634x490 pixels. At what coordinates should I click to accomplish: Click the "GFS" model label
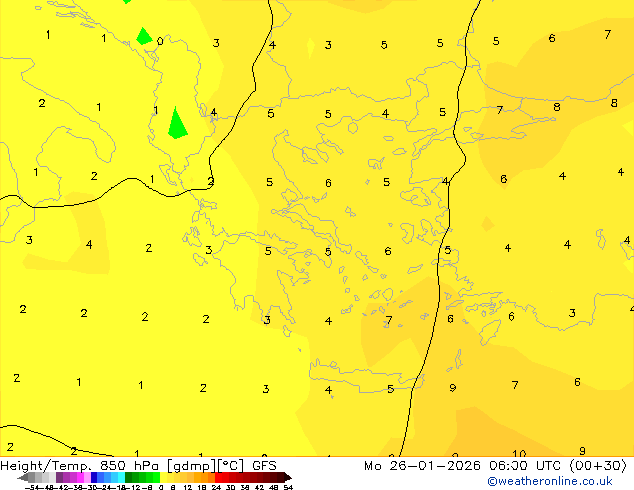264,466
